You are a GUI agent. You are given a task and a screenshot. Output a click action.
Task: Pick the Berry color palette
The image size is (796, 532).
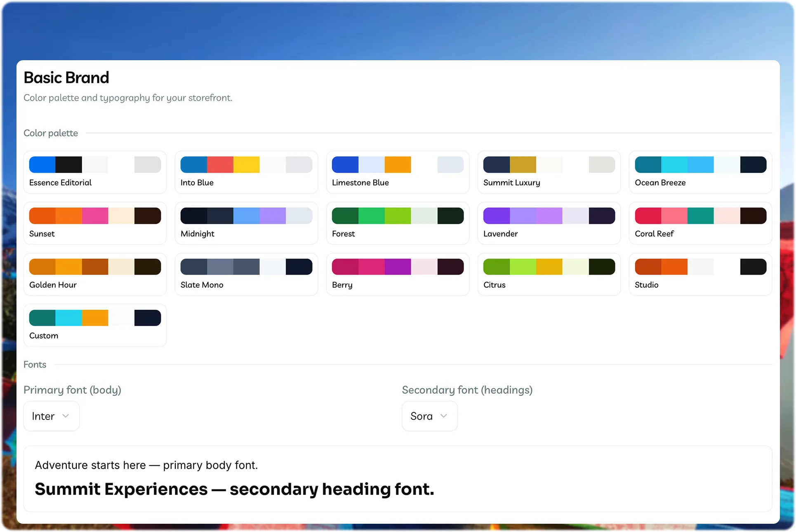tap(398, 274)
